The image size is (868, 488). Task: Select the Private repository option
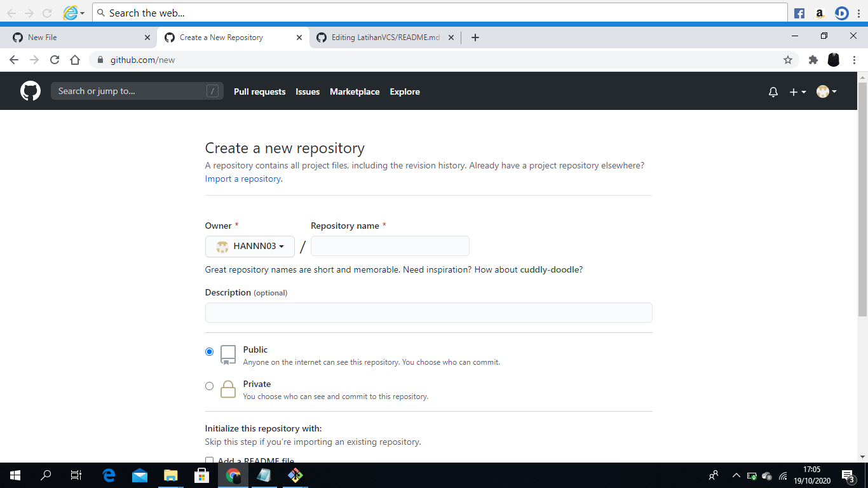209,386
